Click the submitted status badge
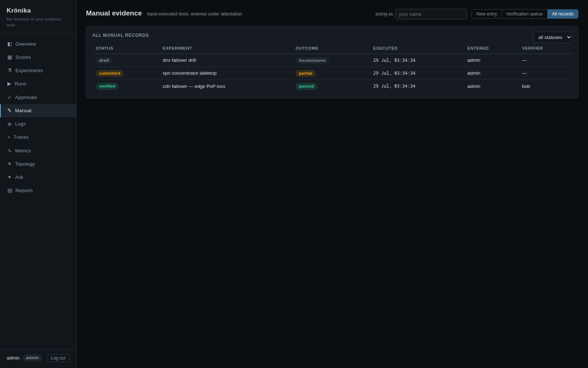 110,73
